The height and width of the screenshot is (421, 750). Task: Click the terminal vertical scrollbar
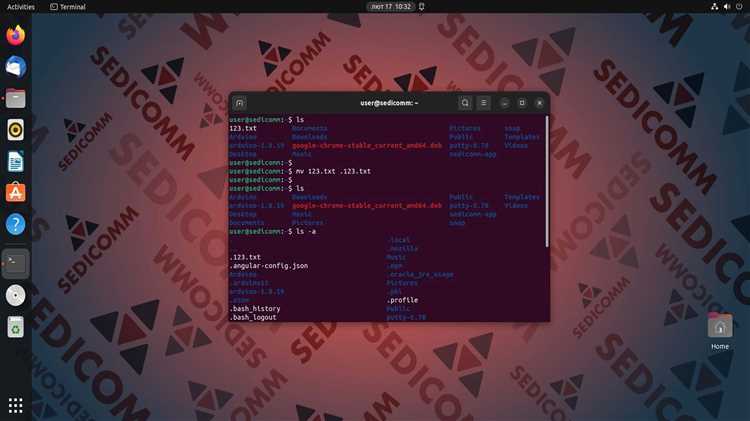547,182
